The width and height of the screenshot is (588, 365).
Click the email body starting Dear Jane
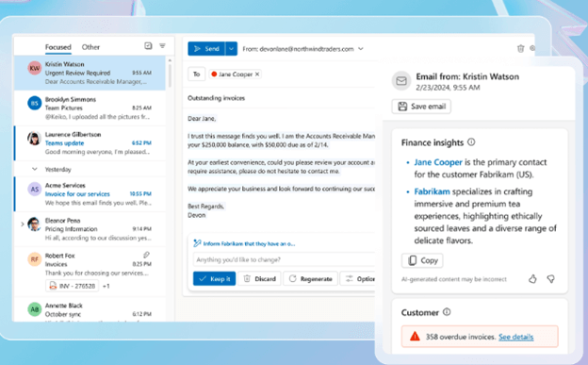tap(281, 166)
